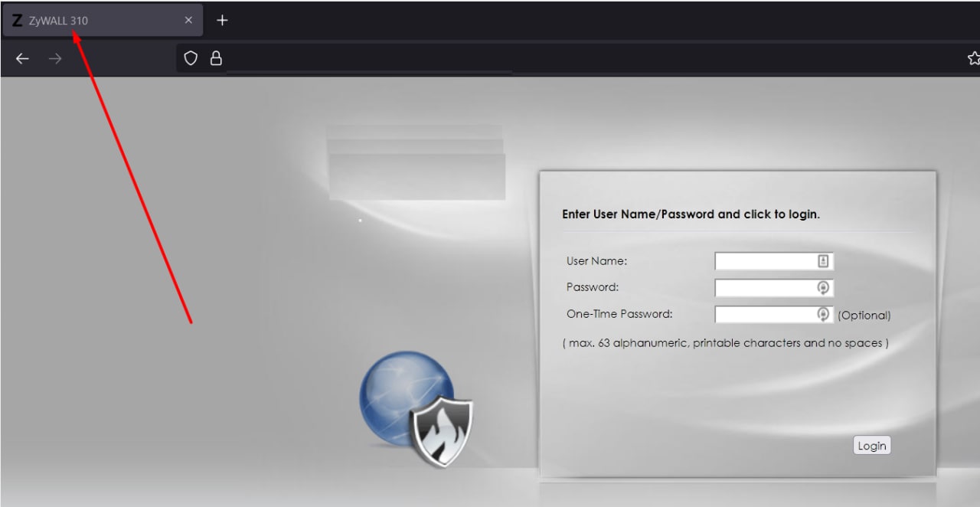980x507 pixels.
Task: Click the globe and firewall shield logo
Action: pos(416,409)
